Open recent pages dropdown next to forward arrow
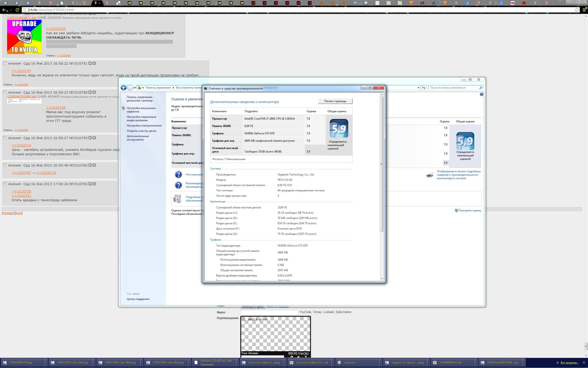Image resolution: width=588 pixels, height=368 pixels. [x=135, y=88]
